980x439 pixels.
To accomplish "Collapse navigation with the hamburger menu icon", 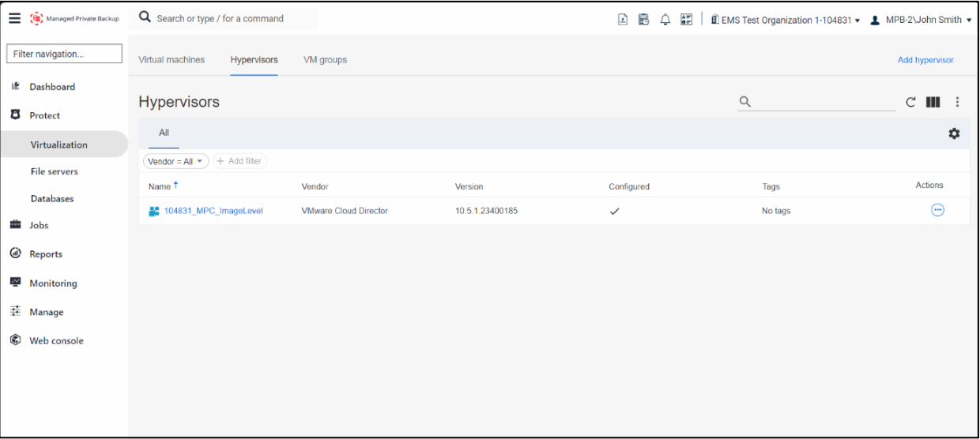I will click(16, 19).
